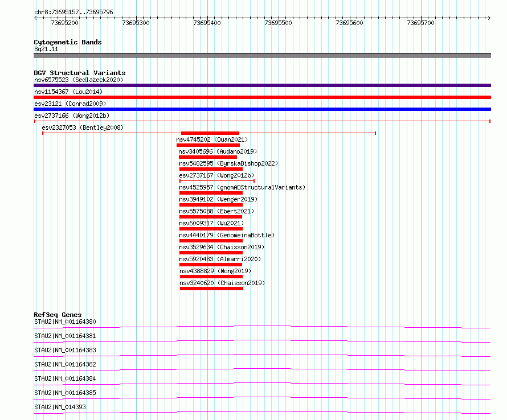Click the blue esv23121 variant bar
The width and height of the screenshot is (507, 420).
click(x=262, y=109)
